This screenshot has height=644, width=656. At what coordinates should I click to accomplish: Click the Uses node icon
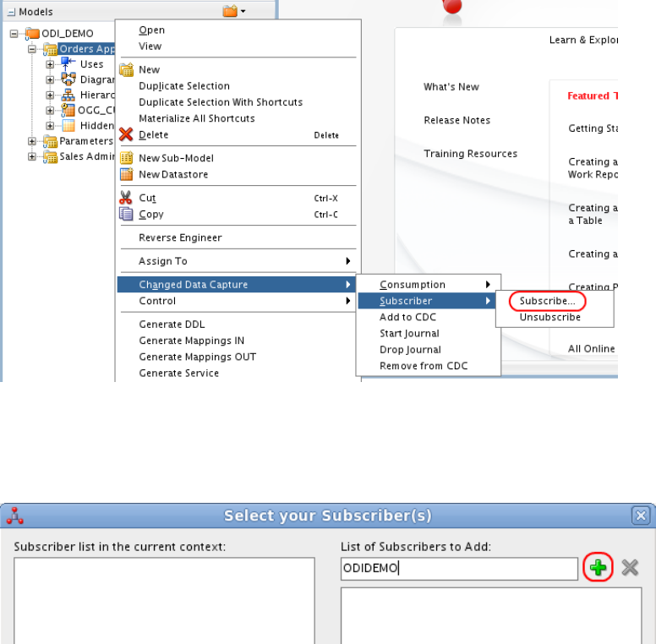pos(68,64)
